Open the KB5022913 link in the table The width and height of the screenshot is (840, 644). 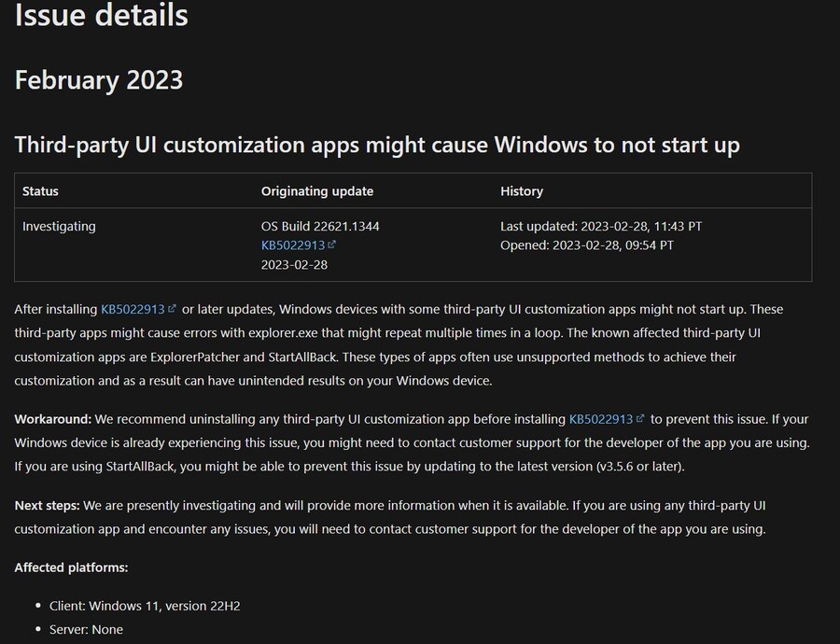coord(292,245)
